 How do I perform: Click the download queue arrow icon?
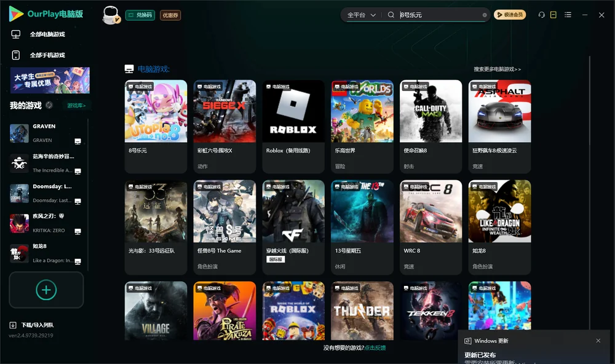12,325
